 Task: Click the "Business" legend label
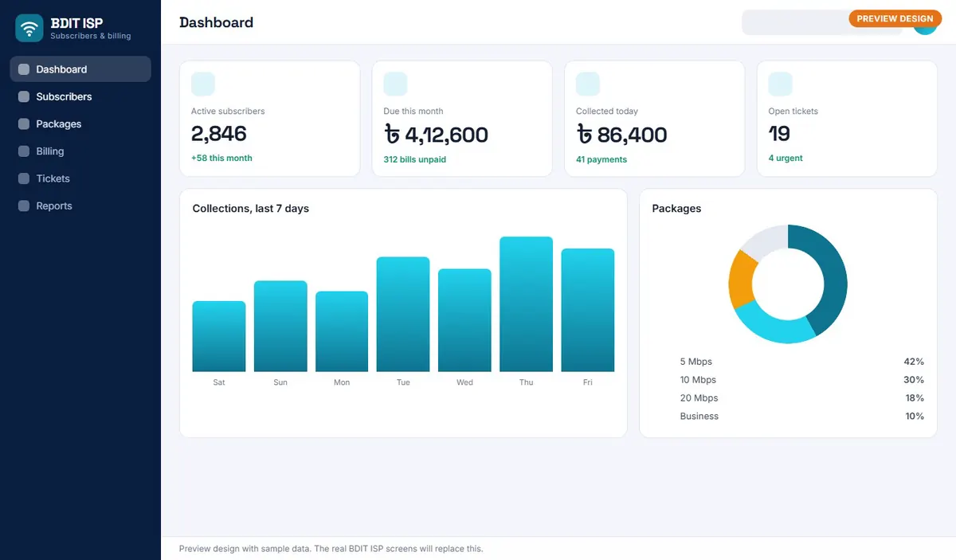coord(699,417)
